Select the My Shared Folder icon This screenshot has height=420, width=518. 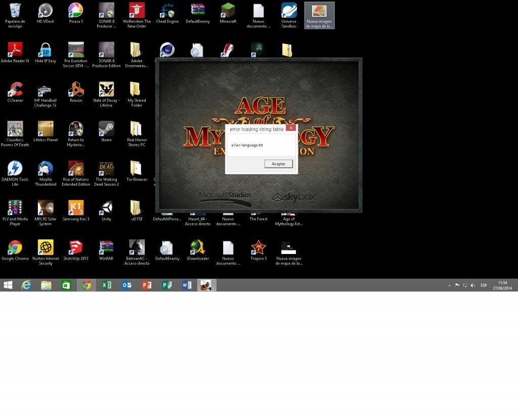137,95
